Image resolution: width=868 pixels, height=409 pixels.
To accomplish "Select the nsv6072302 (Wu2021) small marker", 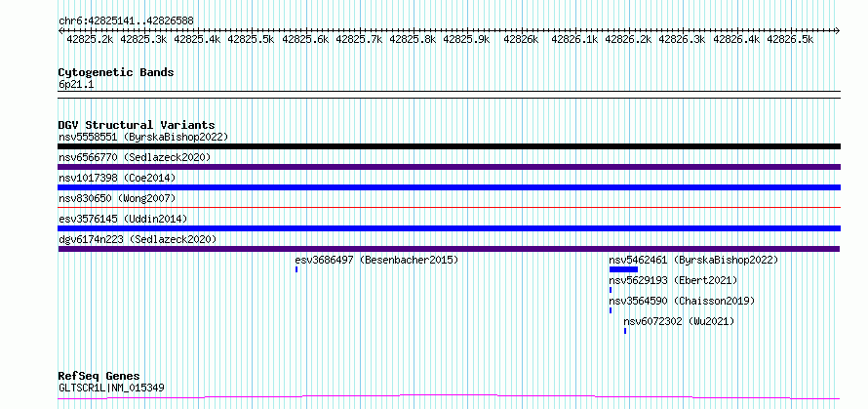I will point(625,331).
